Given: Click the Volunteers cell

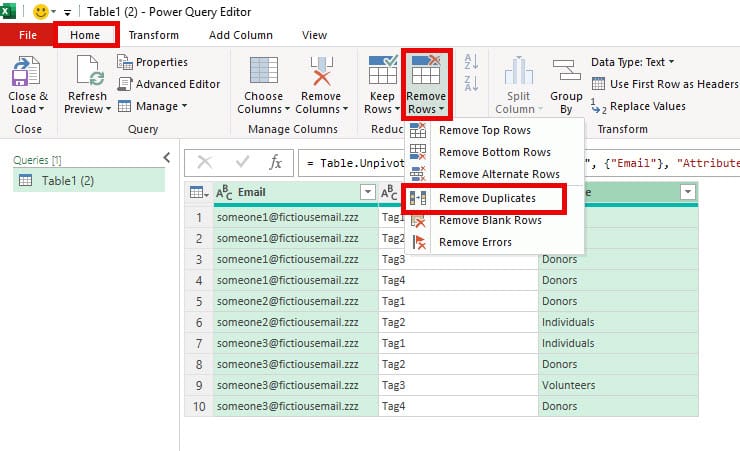Looking at the screenshot, I should (x=618, y=385).
